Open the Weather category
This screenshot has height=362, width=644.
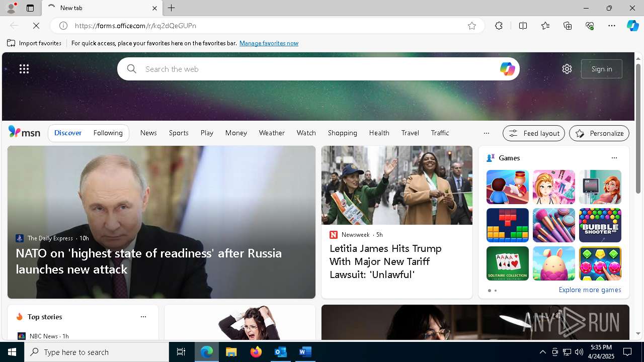click(272, 133)
